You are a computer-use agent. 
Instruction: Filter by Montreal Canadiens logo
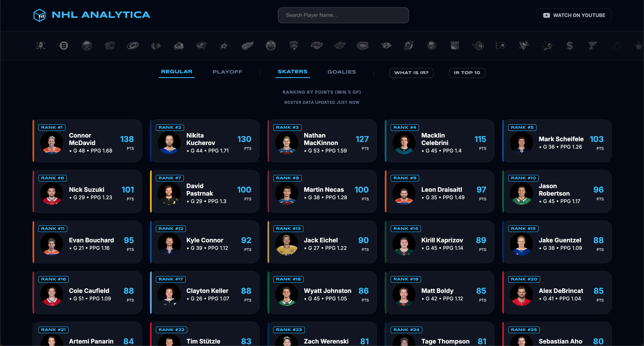click(x=363, y=46)
